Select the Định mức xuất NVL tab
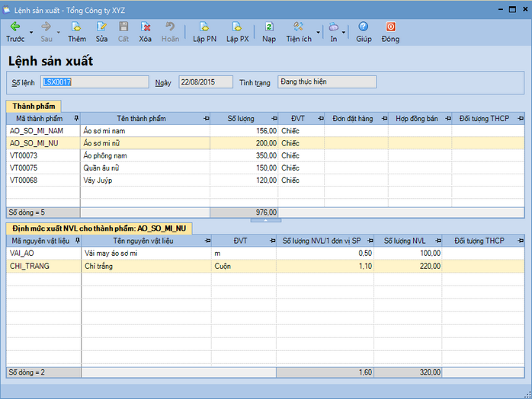This screenshot has width=532, height=399. tap(99, 228)
